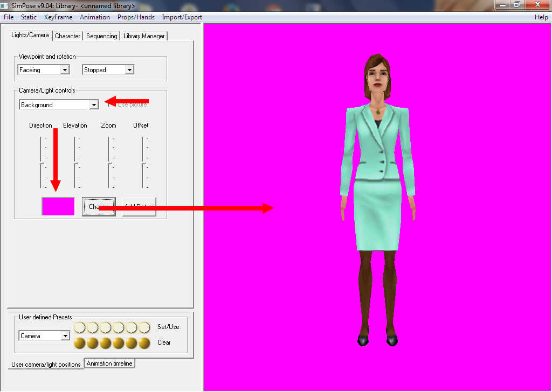Click the first Set/Use preset circle
The height and width of the screenshot is (392, 552).
[80, 327]
